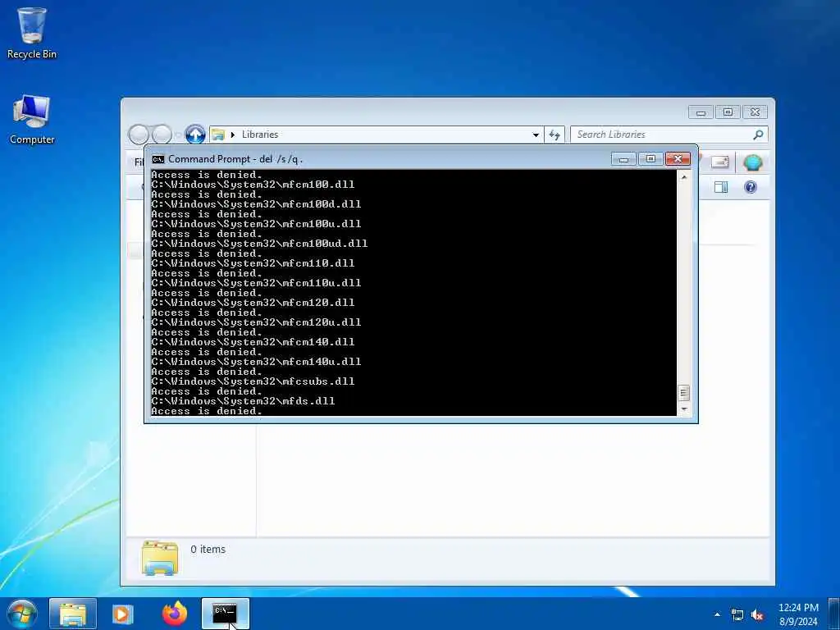Open Explorer Help question mark
The image size is (840, 630).
751,187
